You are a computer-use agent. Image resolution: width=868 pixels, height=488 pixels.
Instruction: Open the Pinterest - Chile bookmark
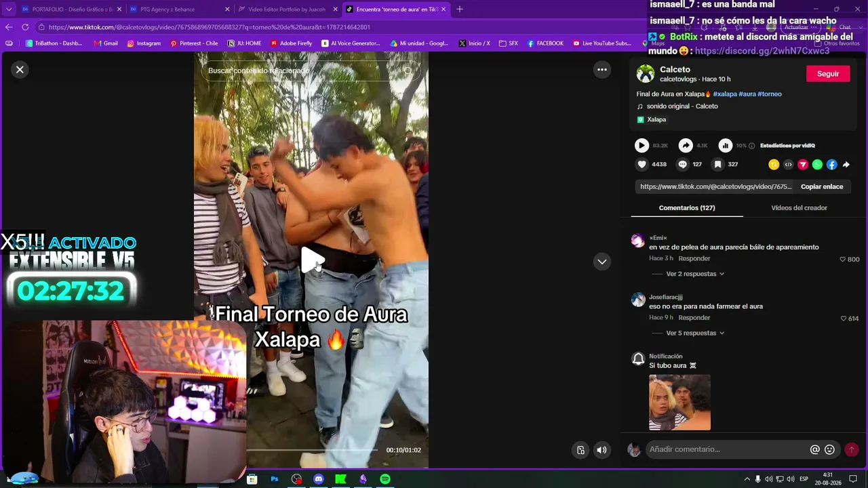194,43
